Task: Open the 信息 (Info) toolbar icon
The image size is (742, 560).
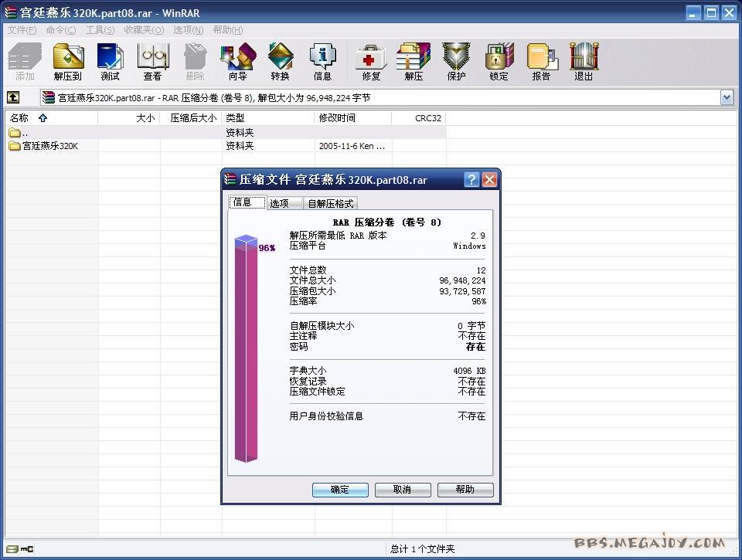Action: point(323,62)
